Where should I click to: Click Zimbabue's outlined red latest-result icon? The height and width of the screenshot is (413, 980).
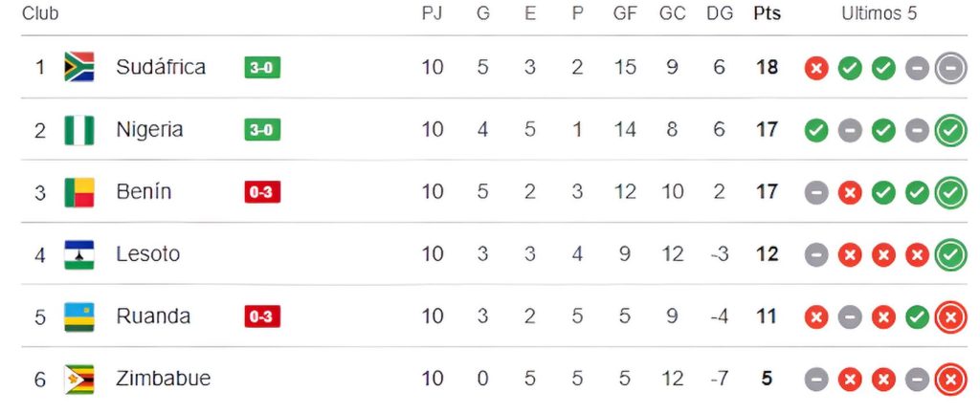tap(950, 380)
